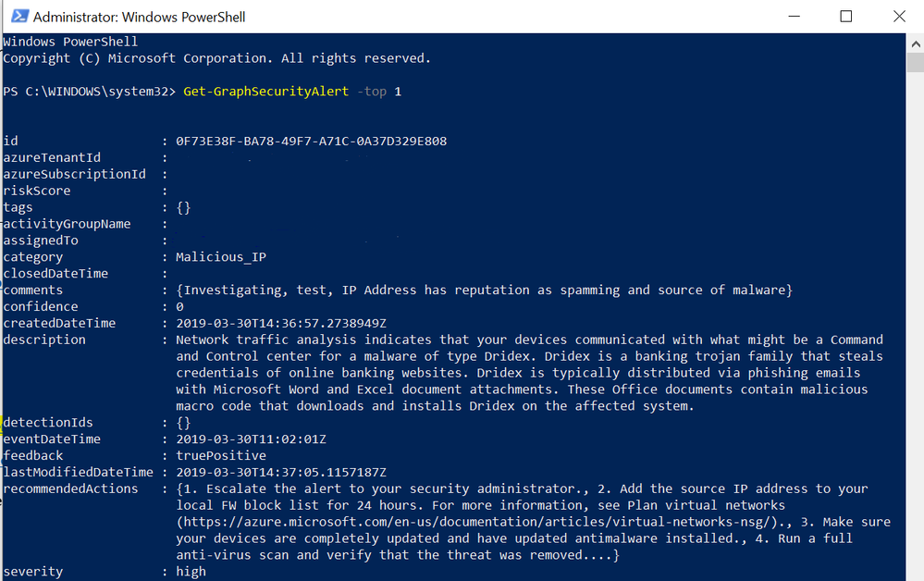
Task: Click the alert id GUID value
Action: tap(311, 142)
